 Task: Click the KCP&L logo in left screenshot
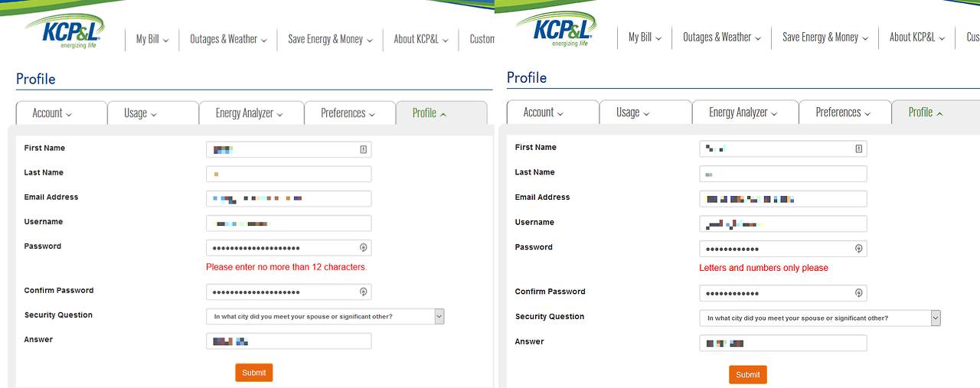64,31
